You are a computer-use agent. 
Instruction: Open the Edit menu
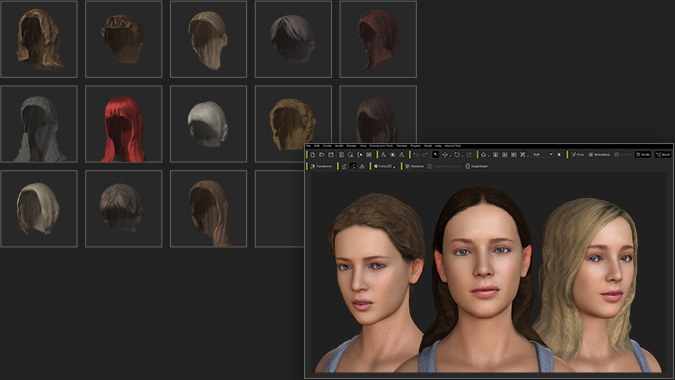316,146
